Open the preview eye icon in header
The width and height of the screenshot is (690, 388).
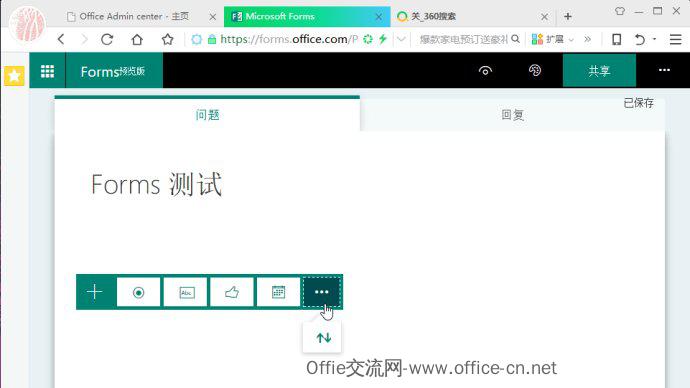485,70
